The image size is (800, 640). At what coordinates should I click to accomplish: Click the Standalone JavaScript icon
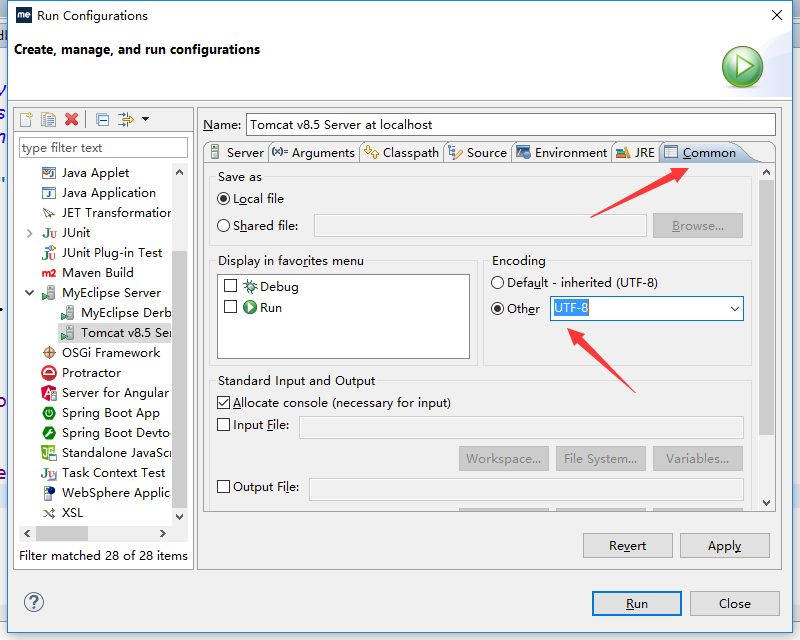pyautogui.click(x=49, y=453)
